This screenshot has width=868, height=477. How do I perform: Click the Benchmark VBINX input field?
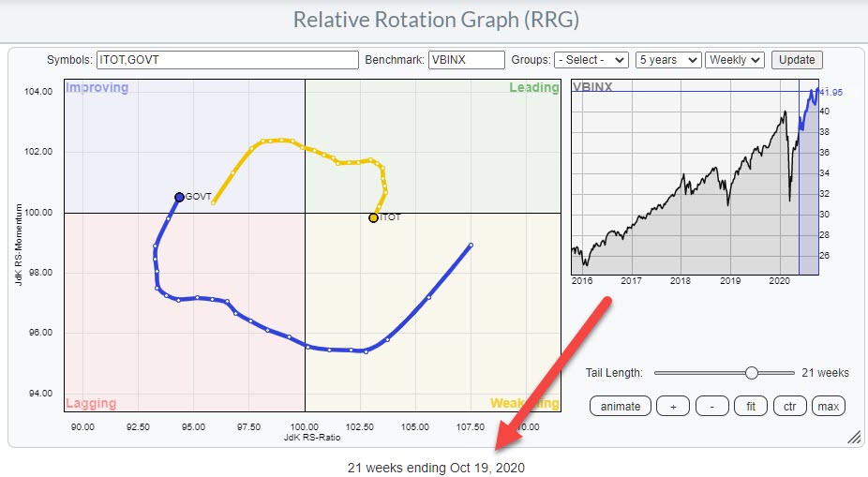click(466, 60)
